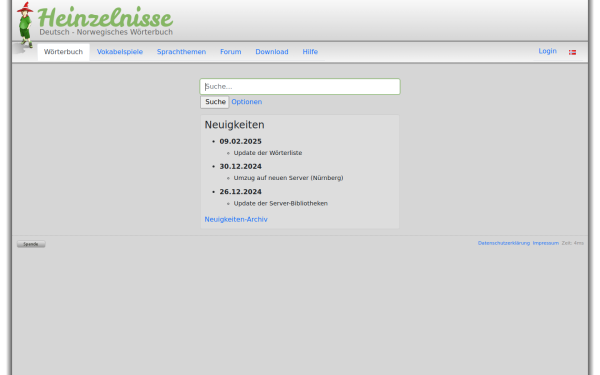
Task: Open the Datenschutzerklärung link
Action: pos(504,243)
